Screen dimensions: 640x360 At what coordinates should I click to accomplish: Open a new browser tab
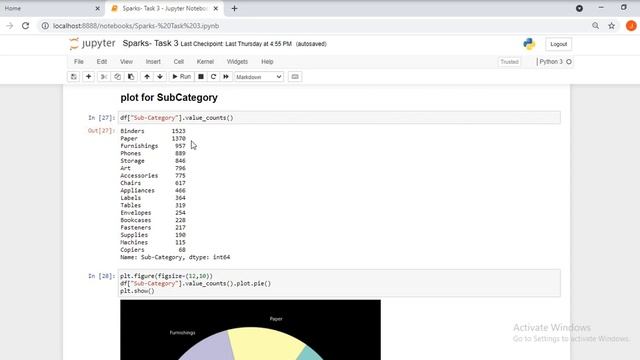tap(234, 8)
